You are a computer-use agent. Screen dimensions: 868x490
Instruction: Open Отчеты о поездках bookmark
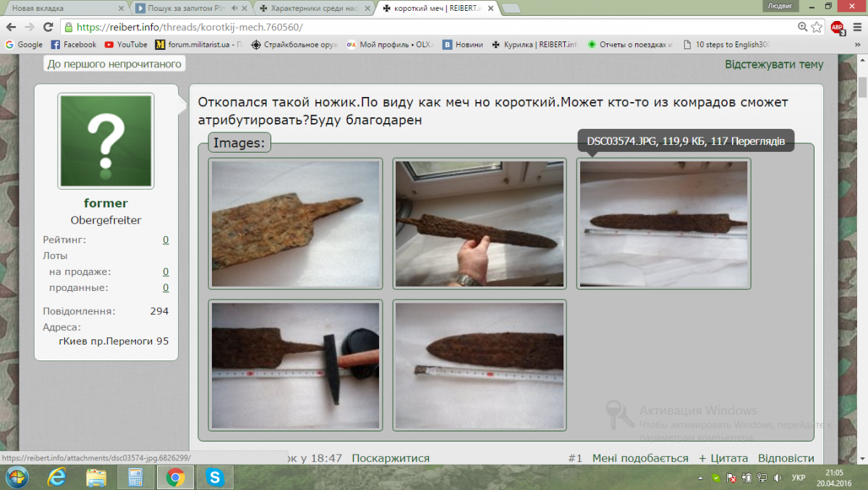pyautogui.click(x=630, y=44)
